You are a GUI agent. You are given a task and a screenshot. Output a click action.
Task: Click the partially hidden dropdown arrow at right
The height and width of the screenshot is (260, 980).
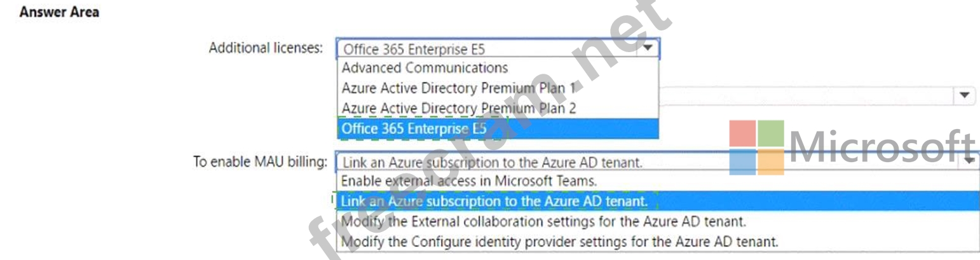(964, 95)
